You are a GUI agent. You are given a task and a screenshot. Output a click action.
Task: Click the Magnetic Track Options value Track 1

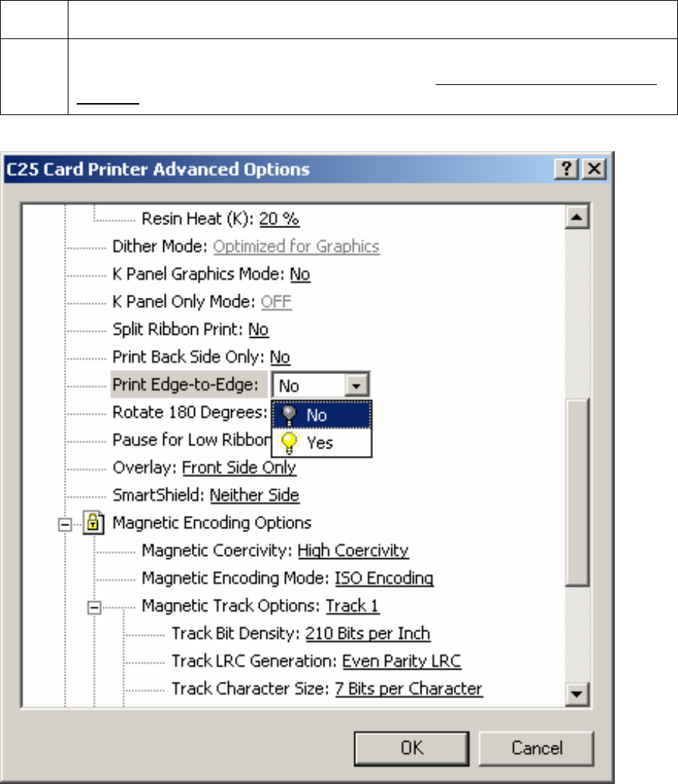click(x=352, y=606)
